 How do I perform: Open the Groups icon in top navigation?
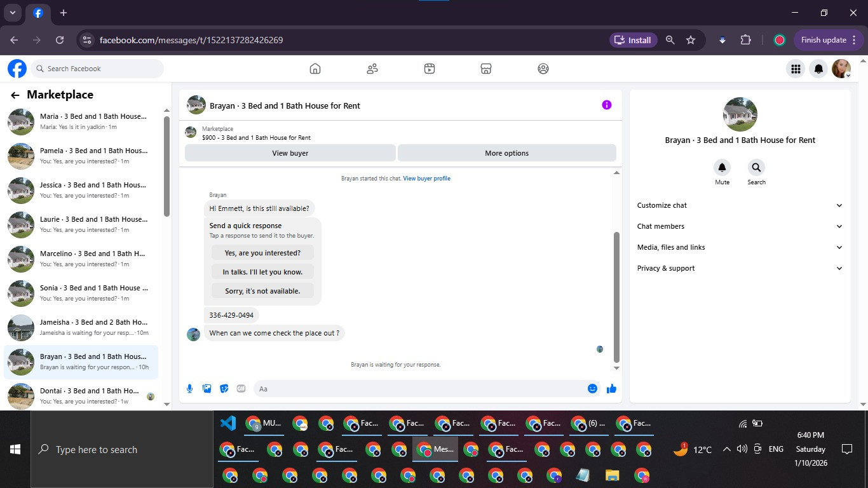543,69
